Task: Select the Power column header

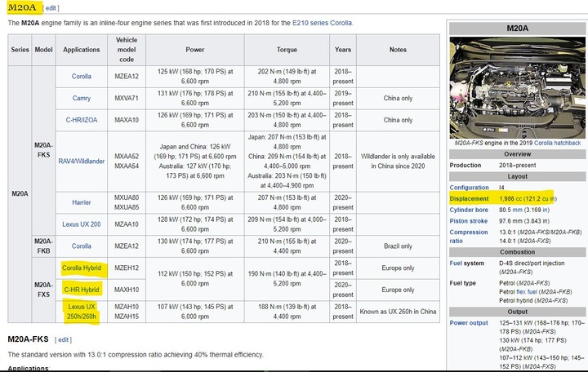Action: [195, 50]
